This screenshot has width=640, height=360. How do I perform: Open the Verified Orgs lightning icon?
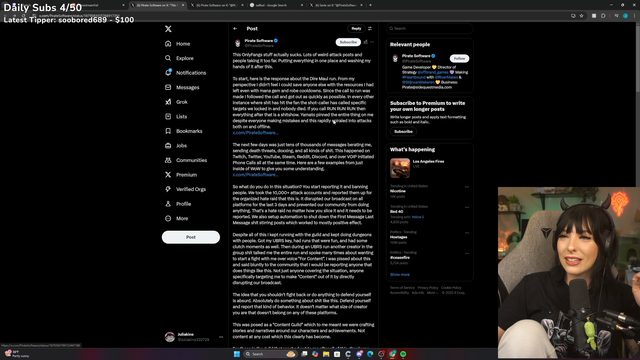[x=168, y=189]
